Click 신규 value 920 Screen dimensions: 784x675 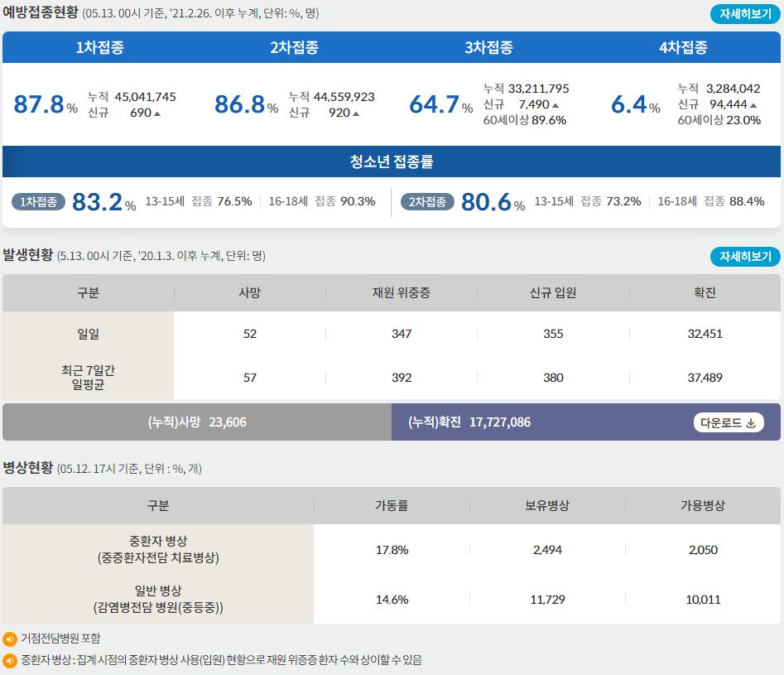point(339,113)
